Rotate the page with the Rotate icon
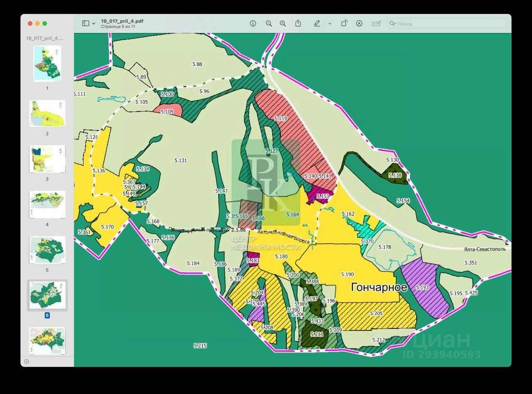 [344, 24]
